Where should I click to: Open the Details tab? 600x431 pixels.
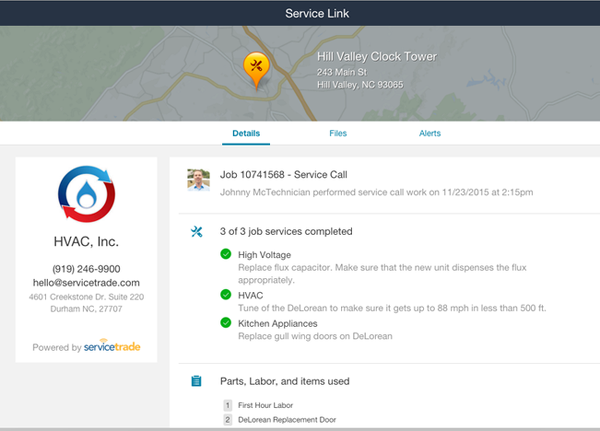tap(246, 133)
